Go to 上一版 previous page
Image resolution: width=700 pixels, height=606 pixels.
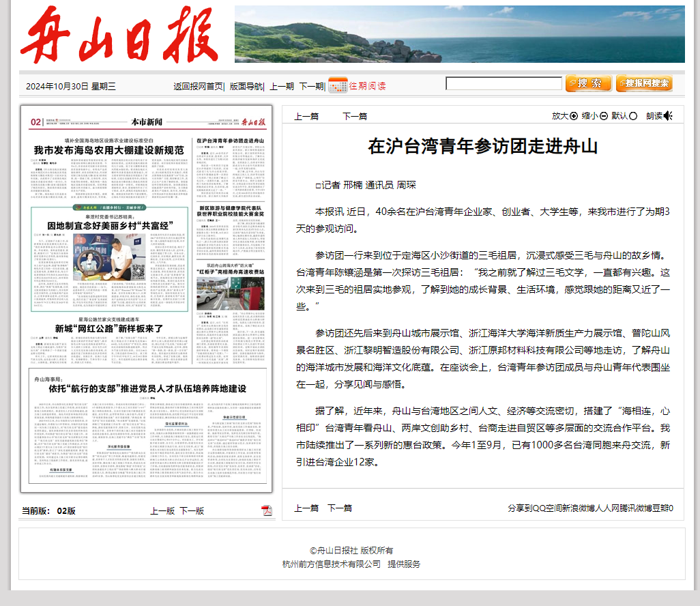tap(162, 511)
